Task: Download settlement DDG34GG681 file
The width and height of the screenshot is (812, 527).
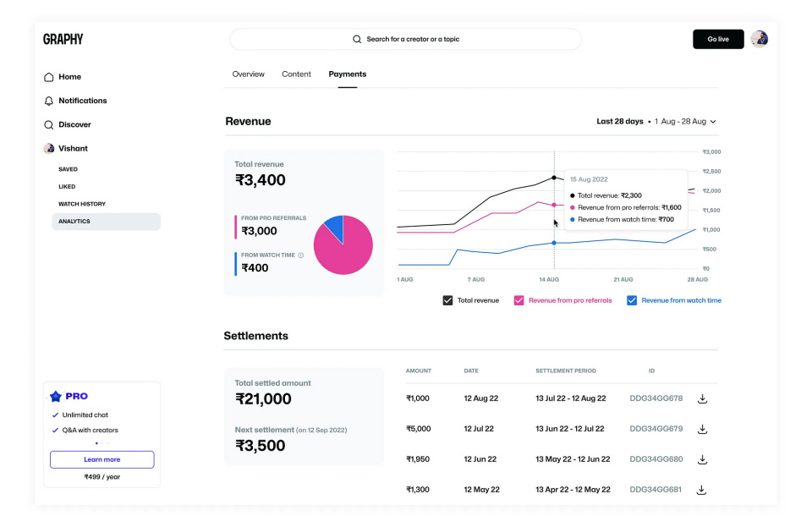Action: click(701, 490)
